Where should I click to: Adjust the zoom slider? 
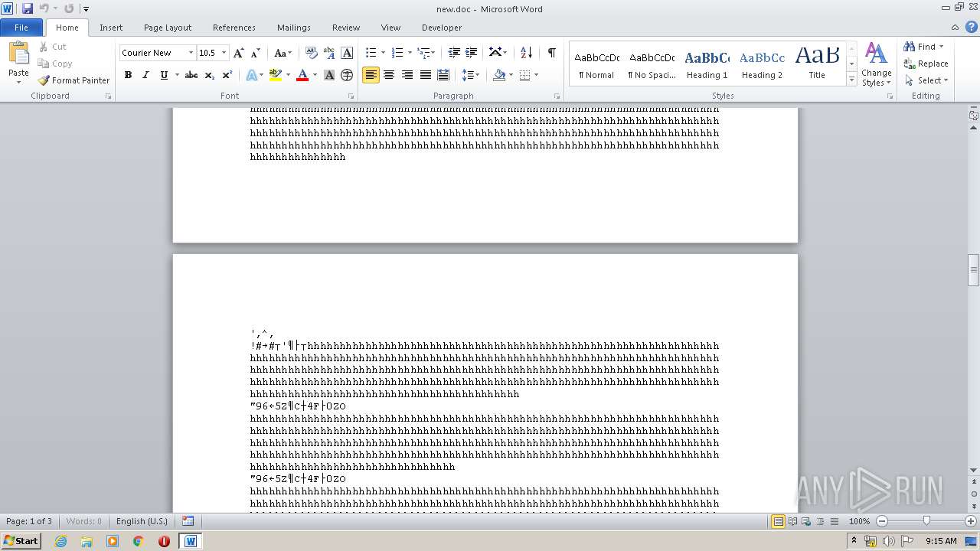pos(926,521)
